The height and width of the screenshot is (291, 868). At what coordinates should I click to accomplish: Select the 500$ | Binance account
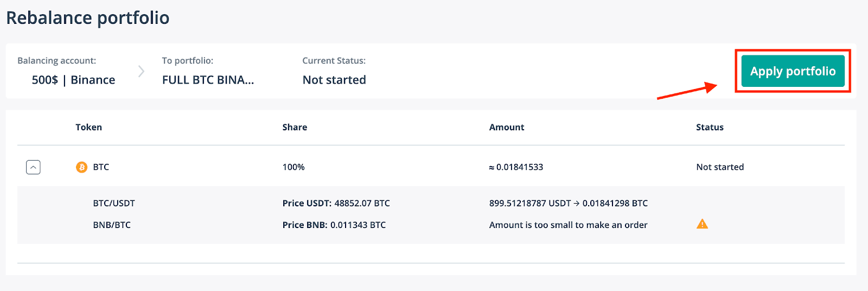click(x=73, y=80)
